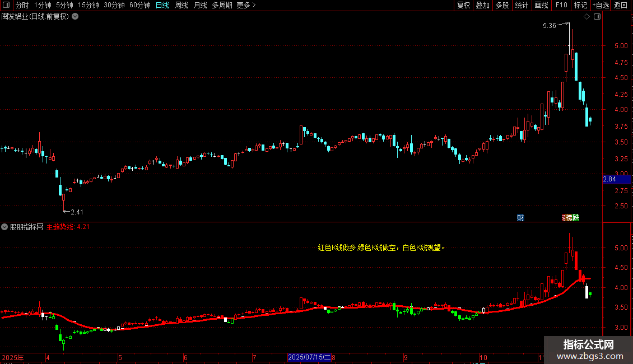The image size is (633, 364).
Task: Click the 财 financial event marker
Action: [x=521, y=218]
